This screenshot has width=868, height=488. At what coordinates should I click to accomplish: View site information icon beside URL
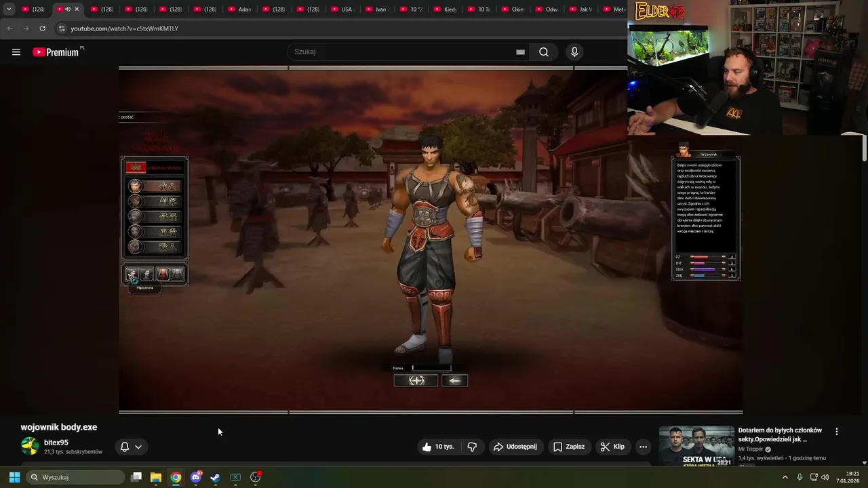click(62, 28)
